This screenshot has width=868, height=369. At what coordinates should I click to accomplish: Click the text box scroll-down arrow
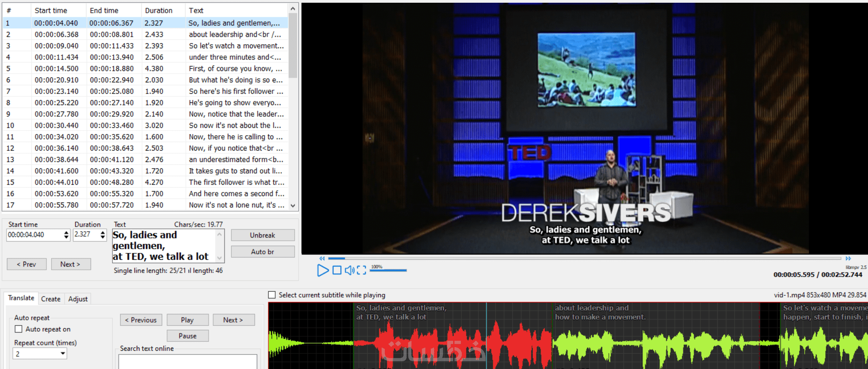tap(220, 258)
